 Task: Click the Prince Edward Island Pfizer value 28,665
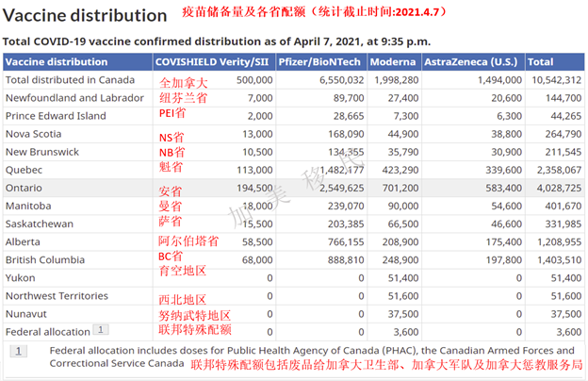tap(349, 116)
